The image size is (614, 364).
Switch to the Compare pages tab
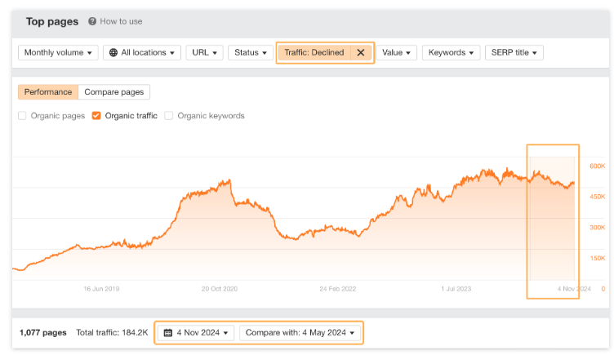pyautogui.click(x=114, y=92)
